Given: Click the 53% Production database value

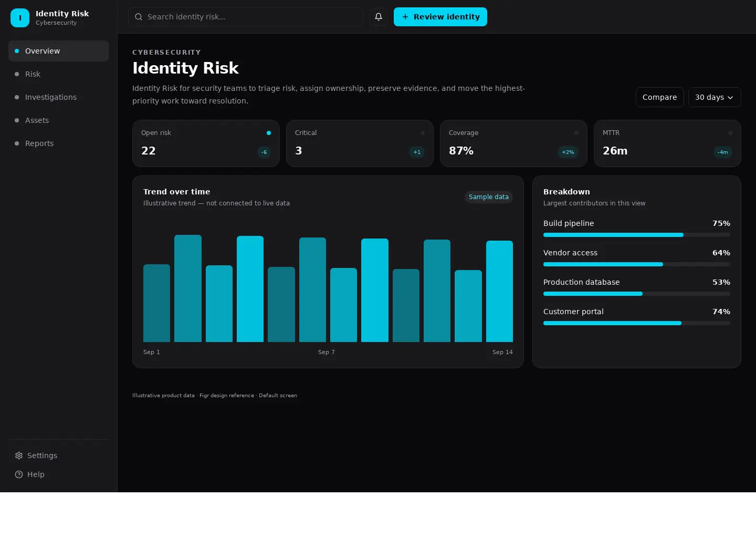Looking at the screenshot, I should pyautogui.click(x=721, y=282).
